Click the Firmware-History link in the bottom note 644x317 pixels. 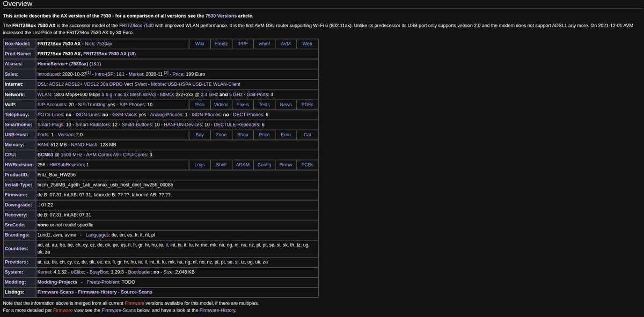[x=217, y=310]
